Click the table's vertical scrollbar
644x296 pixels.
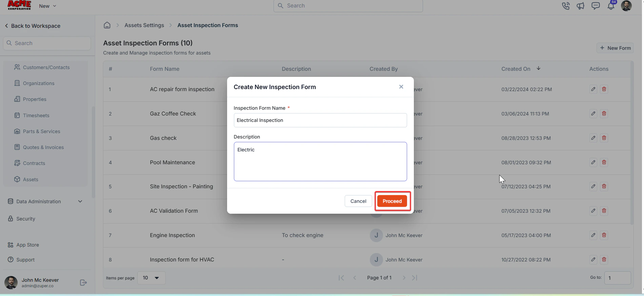pos(632,142)
